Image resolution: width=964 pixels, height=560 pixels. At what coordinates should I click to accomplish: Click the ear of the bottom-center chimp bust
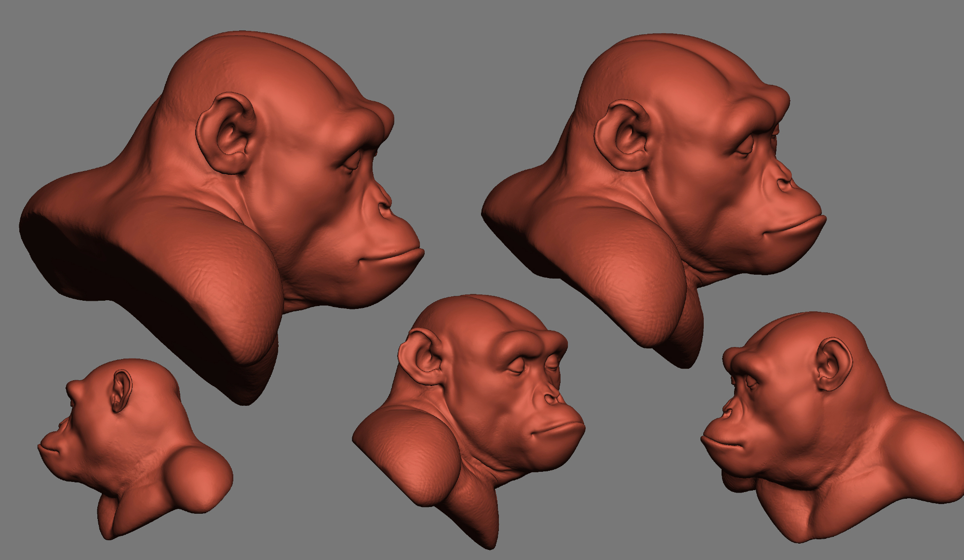pyautogui.click(x=422, y=357)
